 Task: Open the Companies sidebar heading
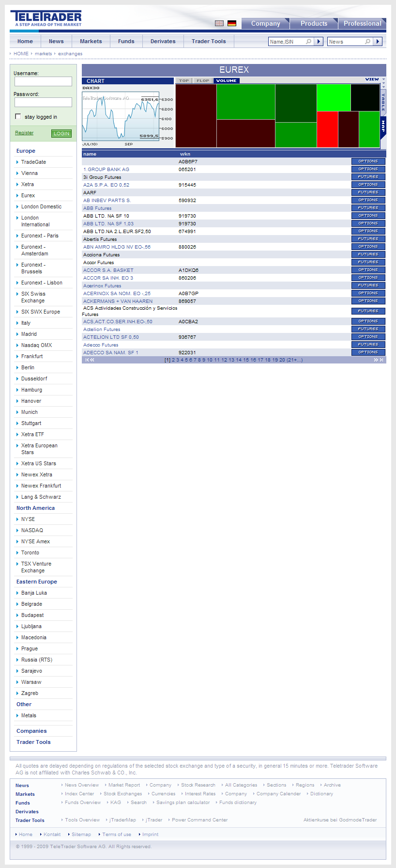click(x=31, y=731)
